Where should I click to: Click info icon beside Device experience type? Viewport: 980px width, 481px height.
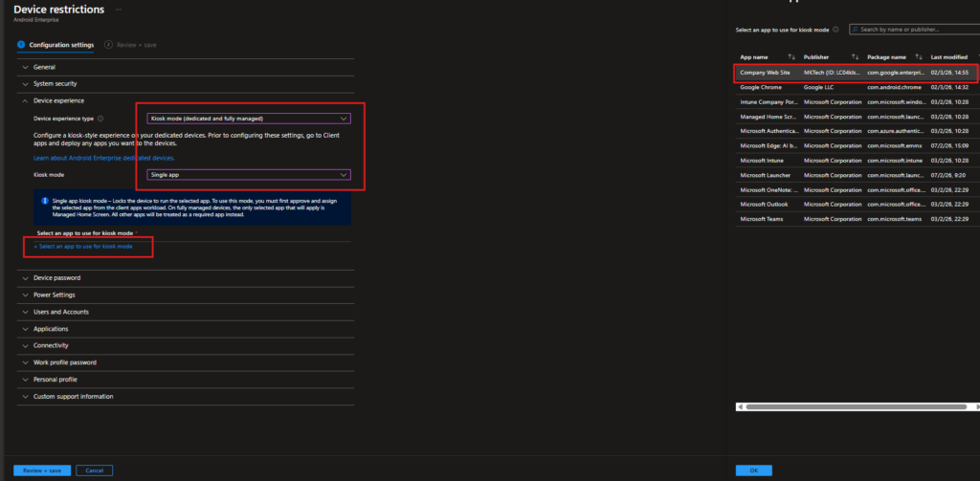[100, 119]
